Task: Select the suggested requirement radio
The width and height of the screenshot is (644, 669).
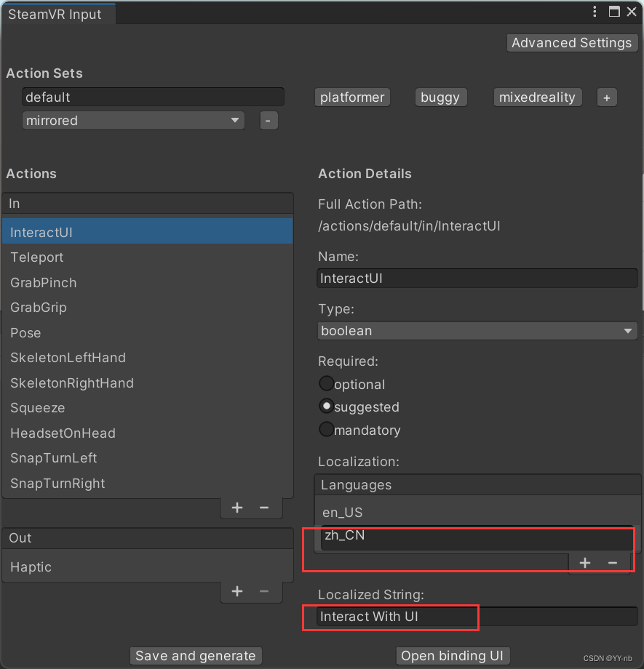Action: (327, 406)
